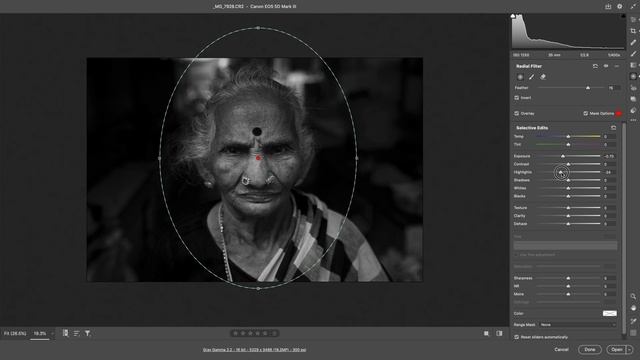
Task: Open Camera Raw preferences gear icon
Action: (x=620, y=7)
